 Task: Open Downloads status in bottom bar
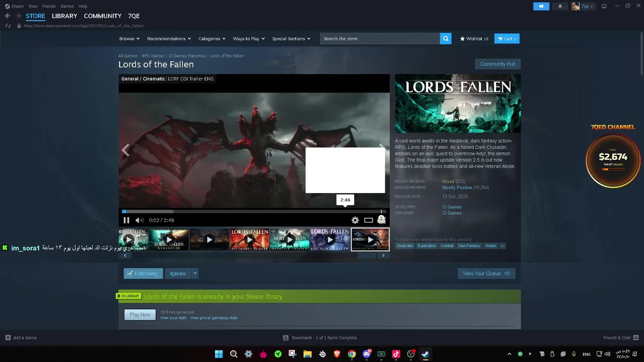coord(320,338)
